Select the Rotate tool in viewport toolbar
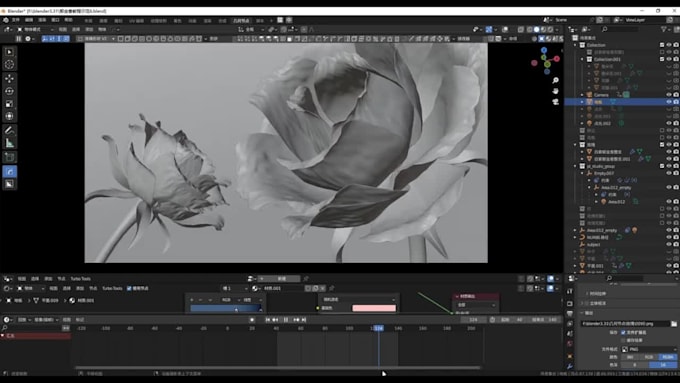Viewport: 680px width, 383px height. (x=9, y=91)
